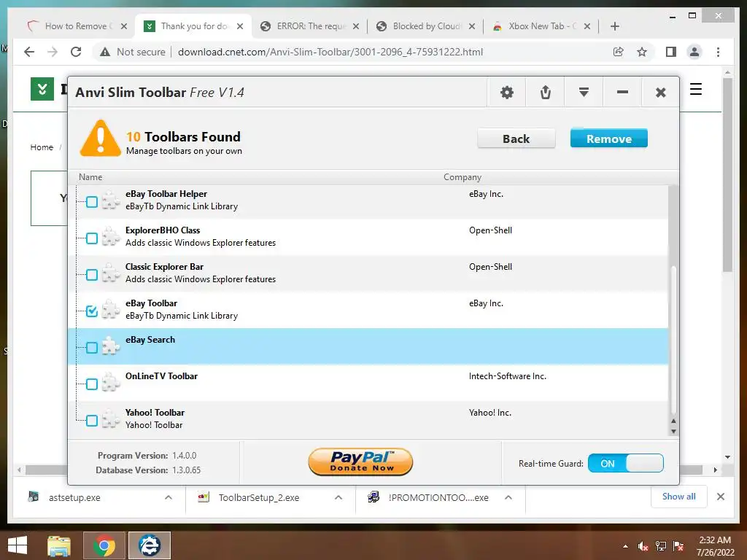Click the Remove button
This screenshot has width=747, height=560.
[x=609, y=139]
